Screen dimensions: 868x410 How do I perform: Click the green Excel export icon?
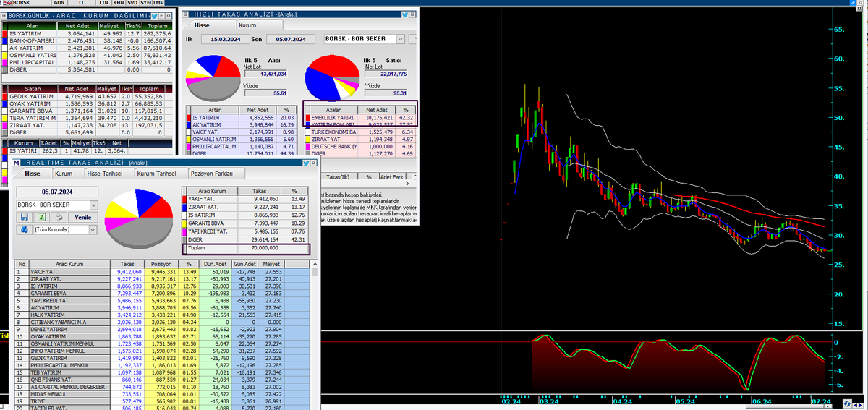pyautogui.click(x=43, y=217)
